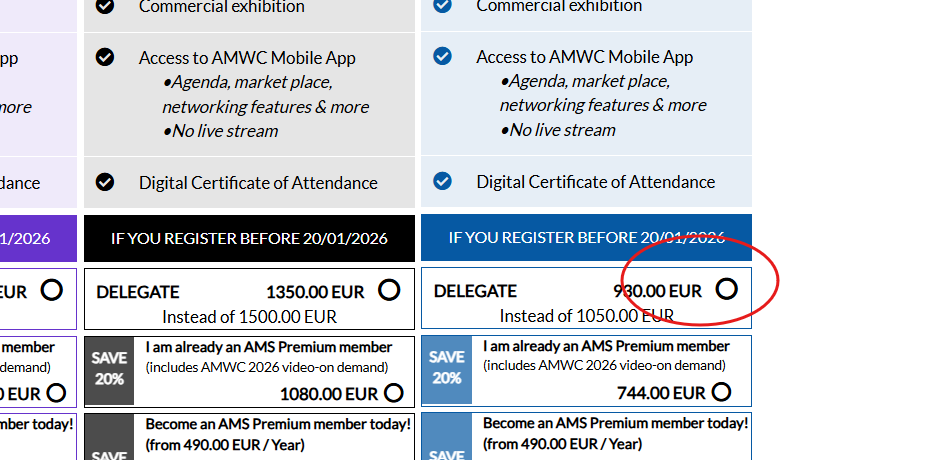Click 'Become an AMS Premium member today!' in blue column
Viewport: 946px width, 460px height.
615,424
